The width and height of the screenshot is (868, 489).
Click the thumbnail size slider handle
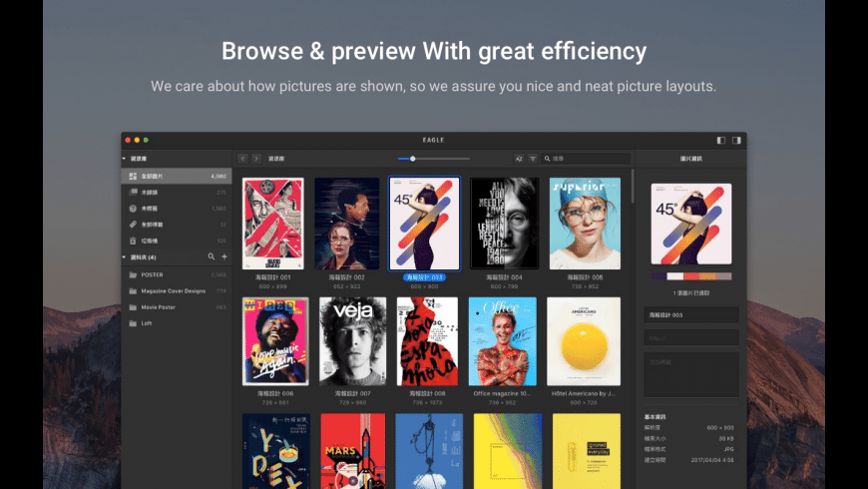pos(413,159)
